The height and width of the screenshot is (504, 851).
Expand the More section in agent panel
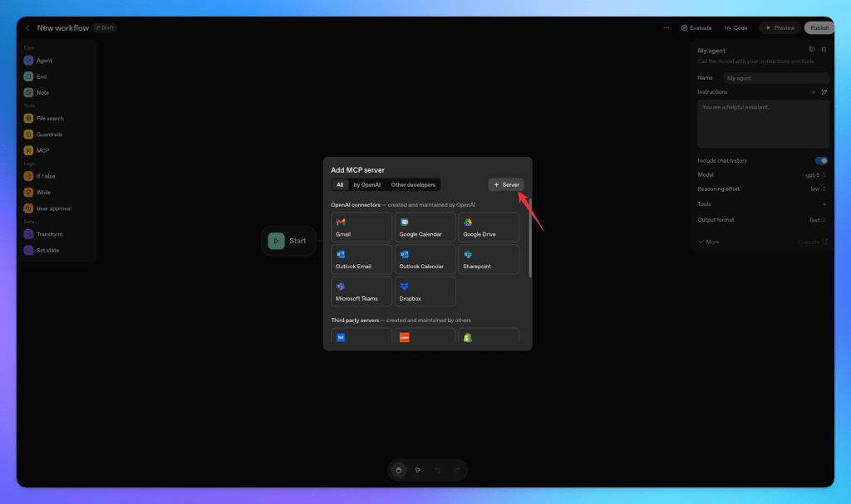click(710, 241)
